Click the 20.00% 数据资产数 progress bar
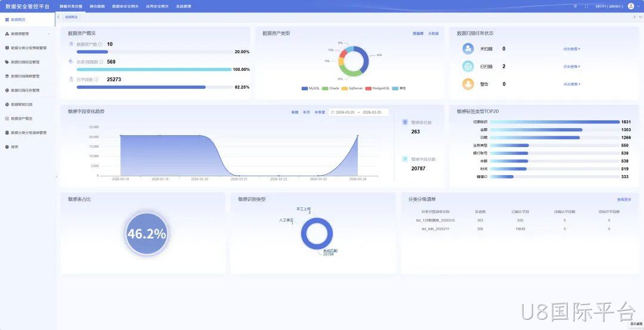This screenshot has width=644, height=330. [x=155, y=52]
